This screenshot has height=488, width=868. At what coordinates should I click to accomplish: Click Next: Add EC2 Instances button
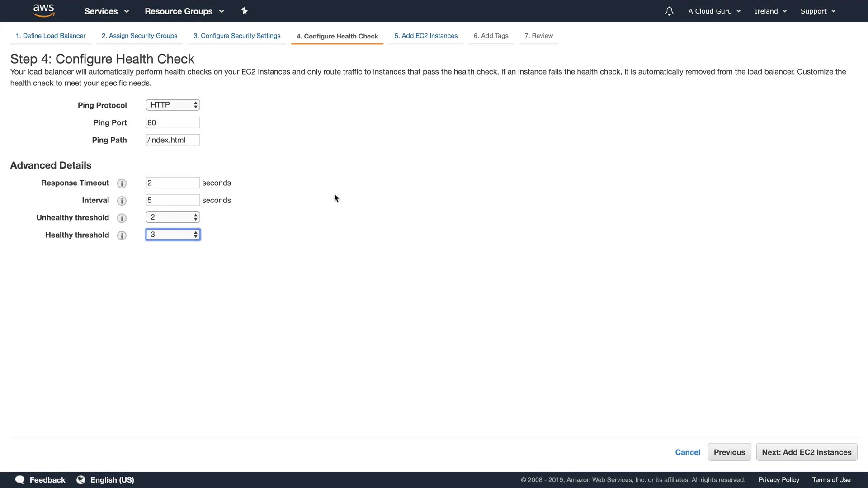point(807,452)
